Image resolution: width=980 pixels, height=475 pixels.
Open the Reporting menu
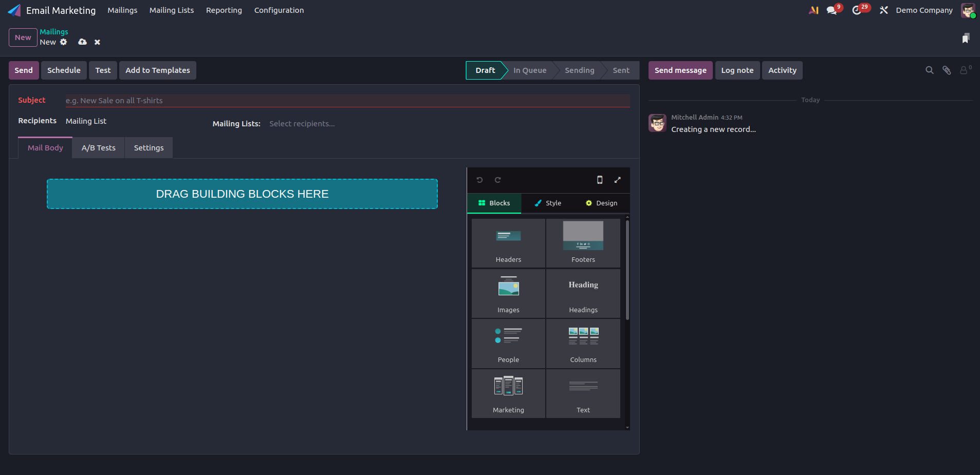224,10
